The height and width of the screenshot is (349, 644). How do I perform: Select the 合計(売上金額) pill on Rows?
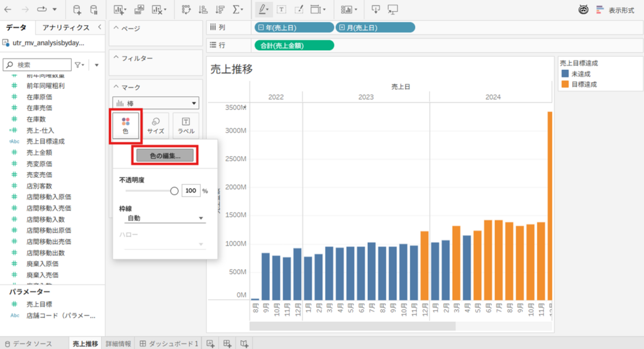coord(294,45)
